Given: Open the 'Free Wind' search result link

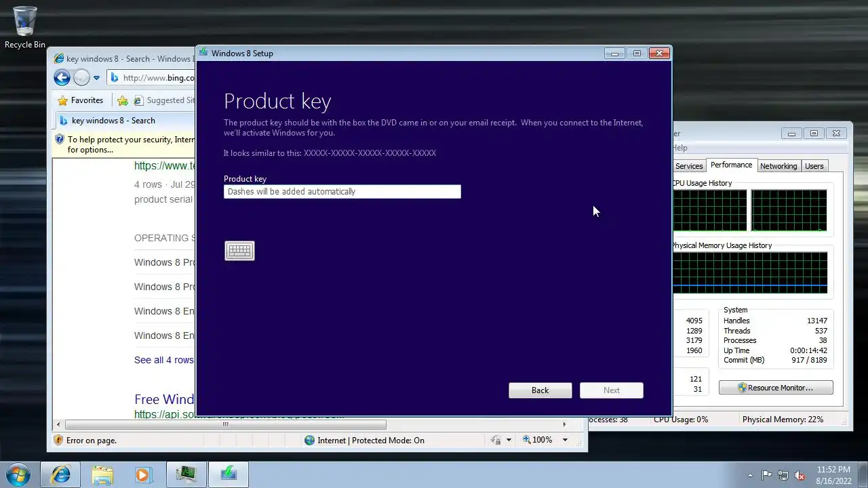Looking at the screenshot, I should (164, 399).
